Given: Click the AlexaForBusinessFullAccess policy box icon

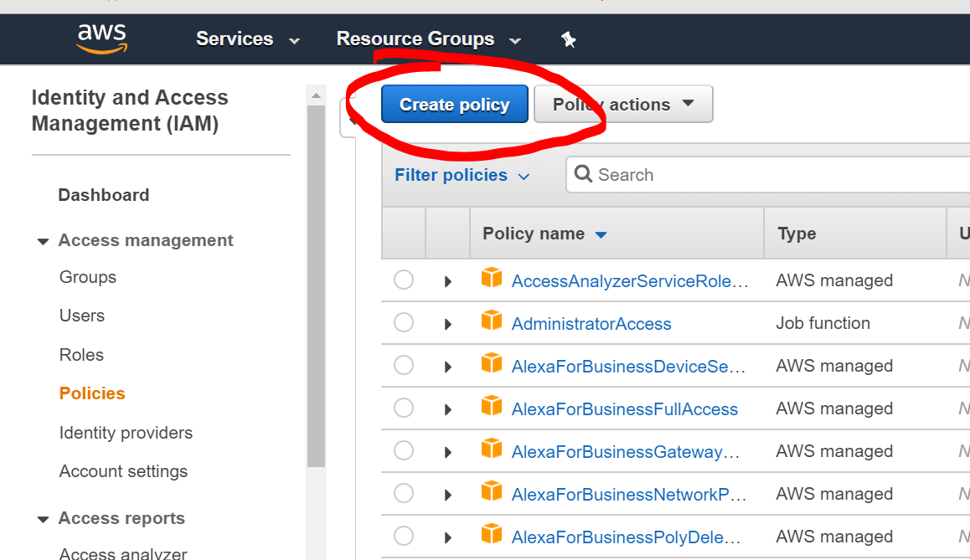Looking at the screenshot, I should tap(492, 408).
